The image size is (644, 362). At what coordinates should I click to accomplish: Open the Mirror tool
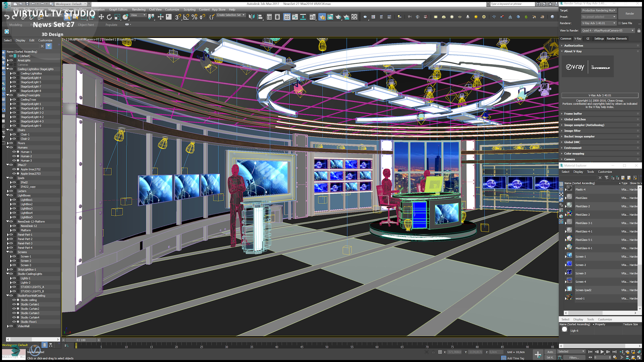point(252,17)
